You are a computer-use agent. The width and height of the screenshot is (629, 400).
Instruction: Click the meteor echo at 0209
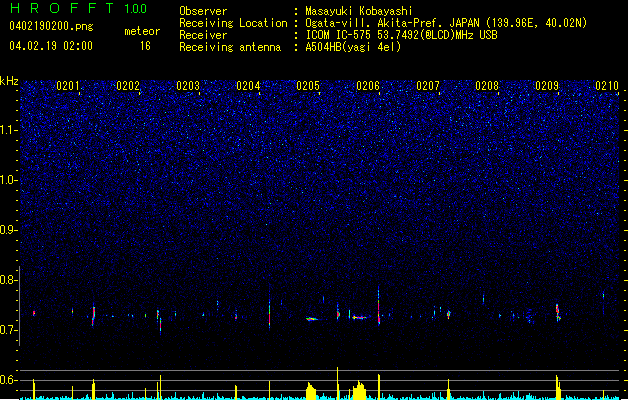pyautogui.click(x=558, y=313)
